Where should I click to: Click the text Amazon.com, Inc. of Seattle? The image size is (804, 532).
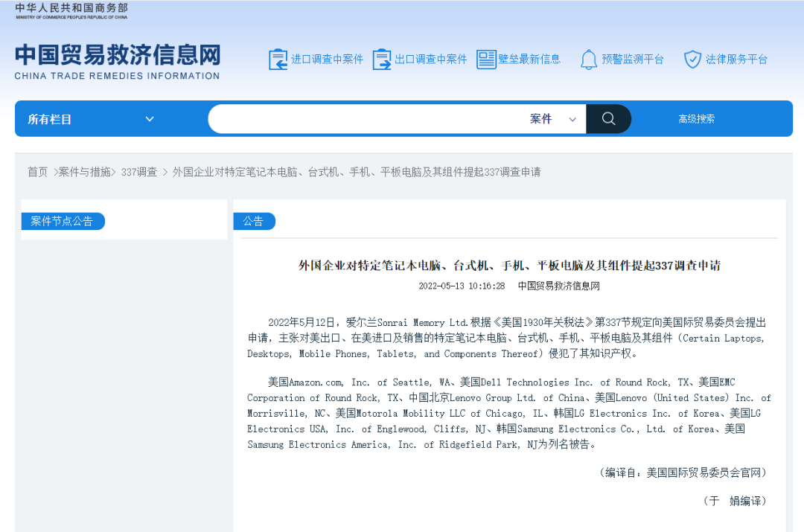(x=360, y=382)
